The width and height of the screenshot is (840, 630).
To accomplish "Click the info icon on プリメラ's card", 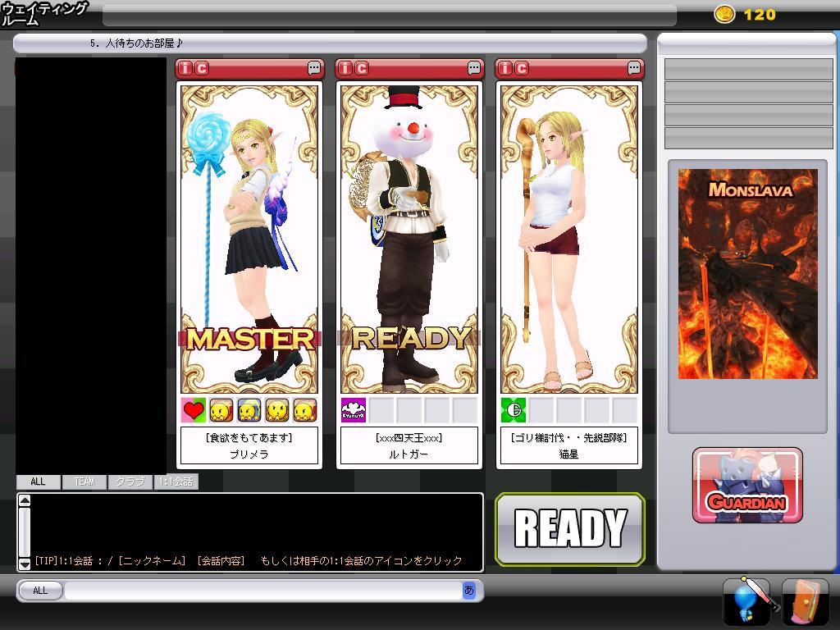I will (x=185, y=68).
